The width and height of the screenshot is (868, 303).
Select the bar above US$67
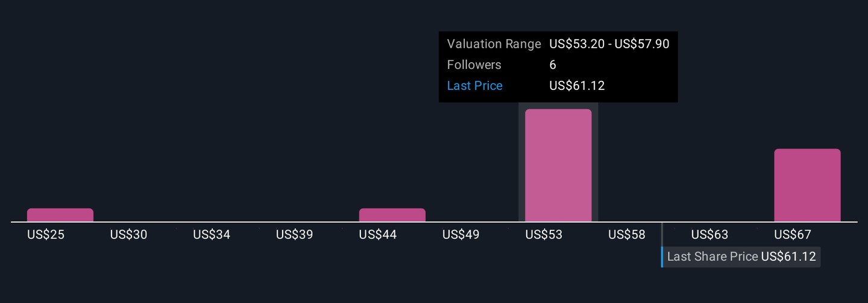tap(807, 185)
